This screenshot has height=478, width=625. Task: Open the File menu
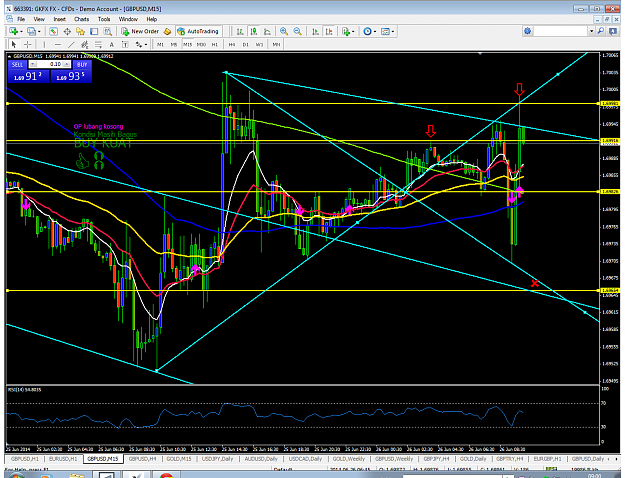click(21, 19)
